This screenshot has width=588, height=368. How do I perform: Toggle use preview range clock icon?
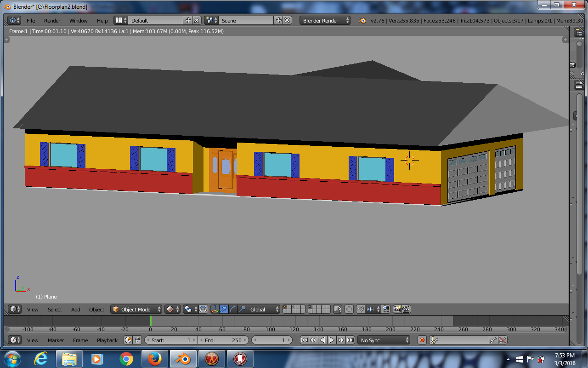click(x=128, y=340)
